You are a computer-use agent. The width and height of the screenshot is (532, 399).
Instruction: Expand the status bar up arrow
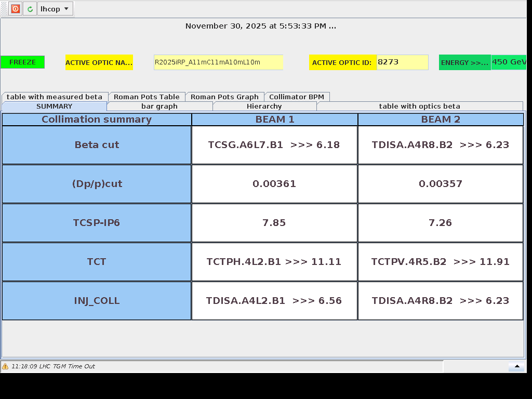(516, 367)
